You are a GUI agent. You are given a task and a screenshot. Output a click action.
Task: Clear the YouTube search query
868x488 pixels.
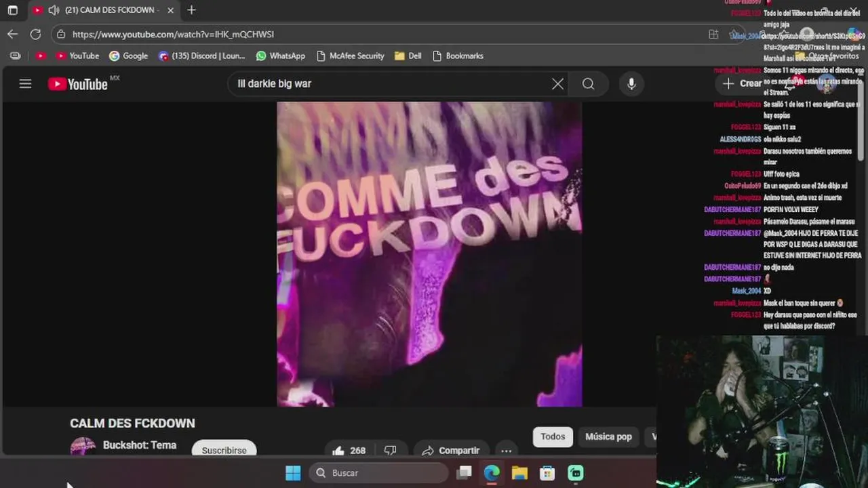pyautogui.click(x=557, y=84)
